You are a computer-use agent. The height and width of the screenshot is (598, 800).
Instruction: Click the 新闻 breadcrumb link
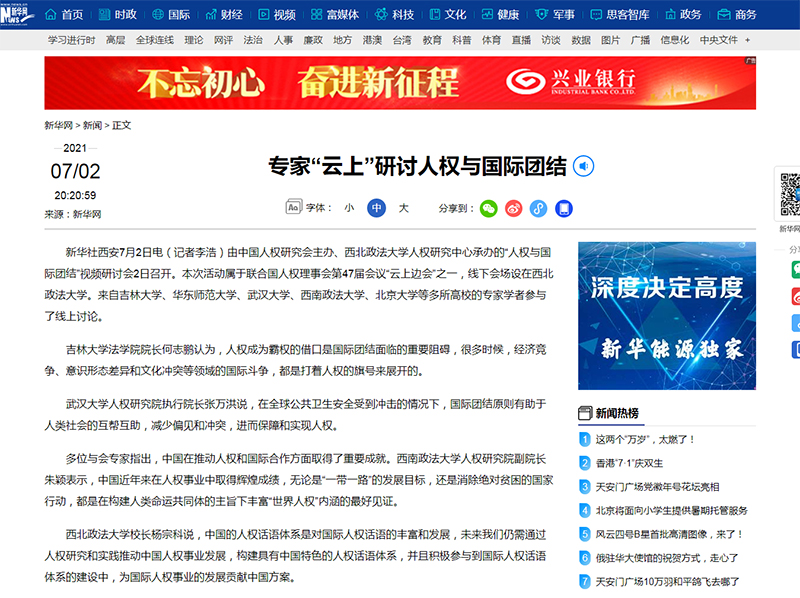(92, 126)
